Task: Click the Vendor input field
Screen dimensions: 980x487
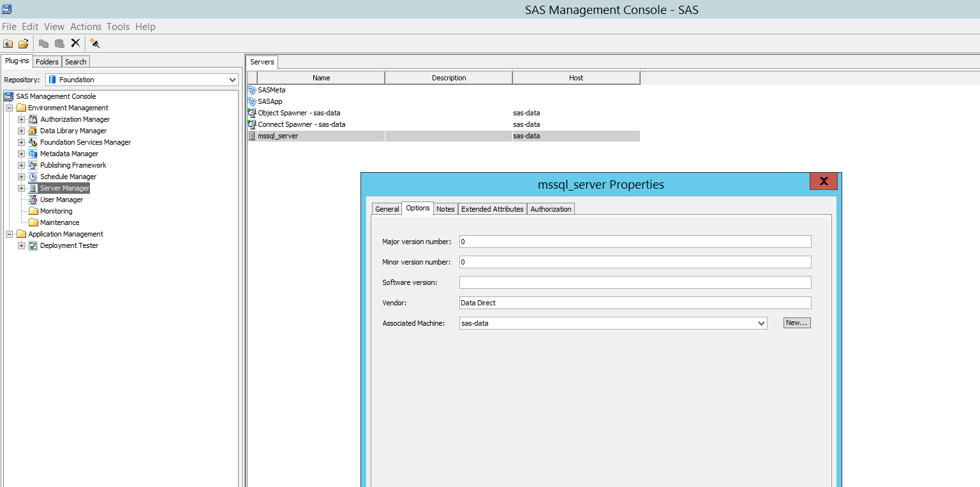Action: (x=635, y=303)
